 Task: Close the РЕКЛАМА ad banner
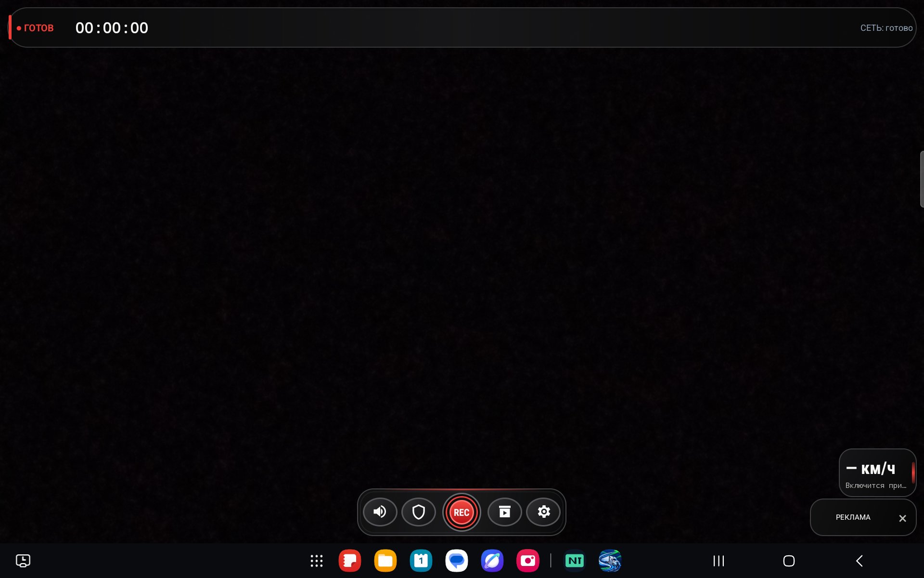pyautogui.click(x=902, y=518)
